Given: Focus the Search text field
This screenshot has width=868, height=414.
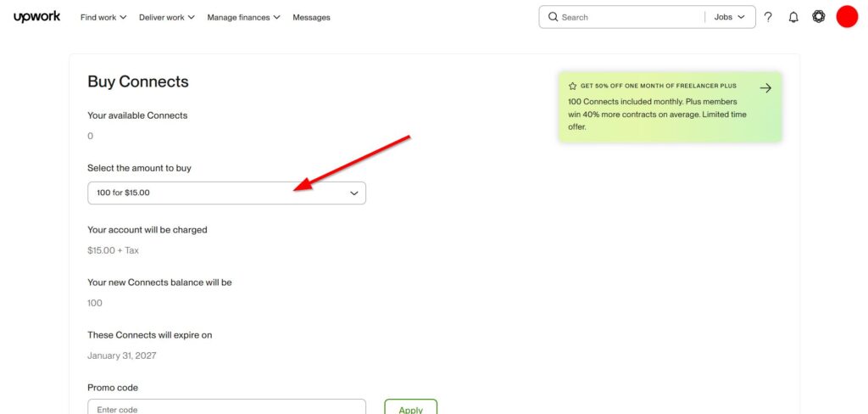Looking at the screenshot, I should (x=627, y=17).
